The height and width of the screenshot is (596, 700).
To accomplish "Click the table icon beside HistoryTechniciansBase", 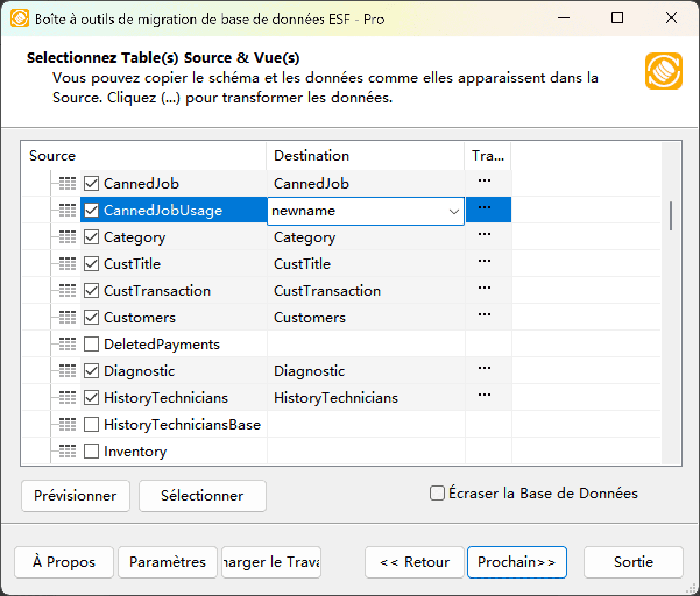I will click(x=68, y=424).
